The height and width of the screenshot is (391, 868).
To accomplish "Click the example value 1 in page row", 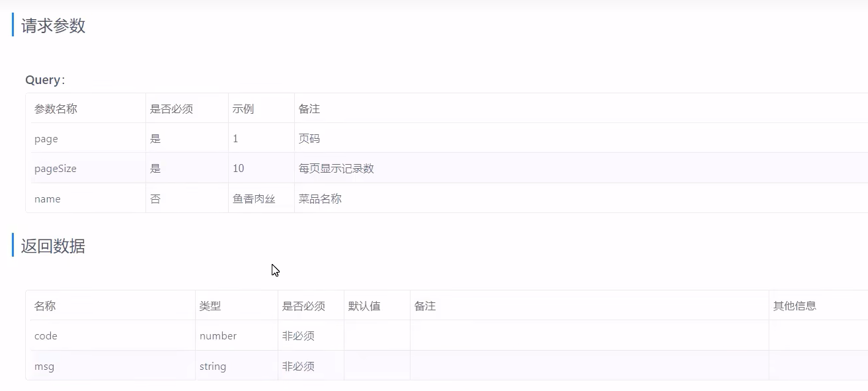I will click(235, 139).
